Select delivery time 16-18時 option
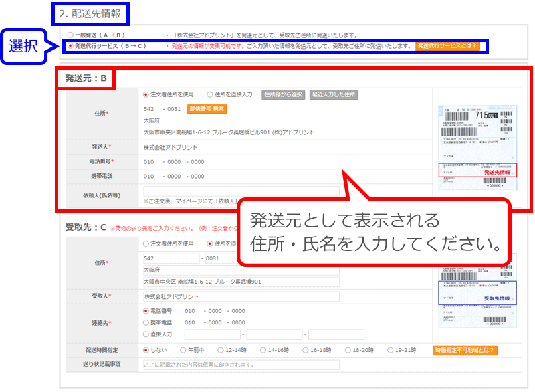Image resolution: width=535 pixels, height=392 pixels. coord(305,350)
